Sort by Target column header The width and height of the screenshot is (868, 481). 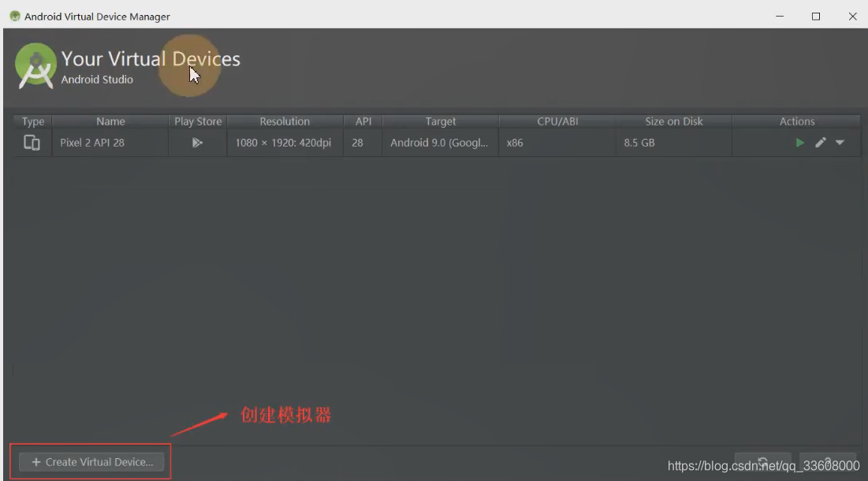[441, 121]
